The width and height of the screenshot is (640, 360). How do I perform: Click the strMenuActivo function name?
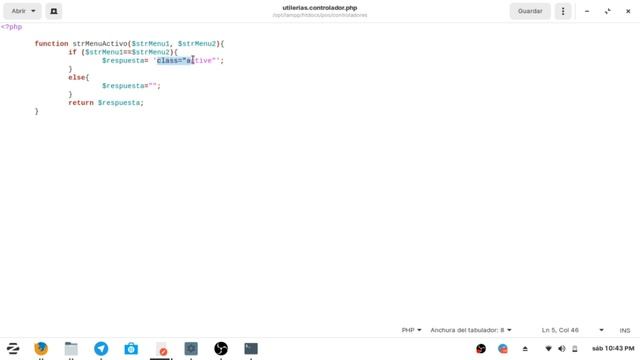pos(100,44)
